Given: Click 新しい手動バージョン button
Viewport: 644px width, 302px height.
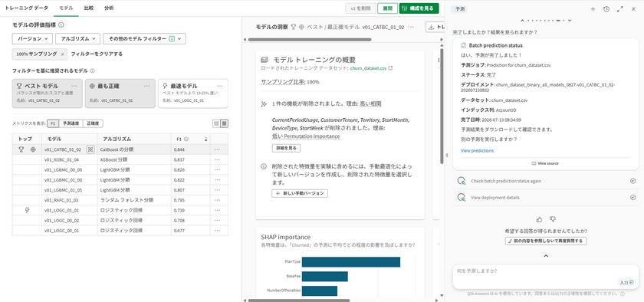Looking at the screenshot, I should (300, 193).
